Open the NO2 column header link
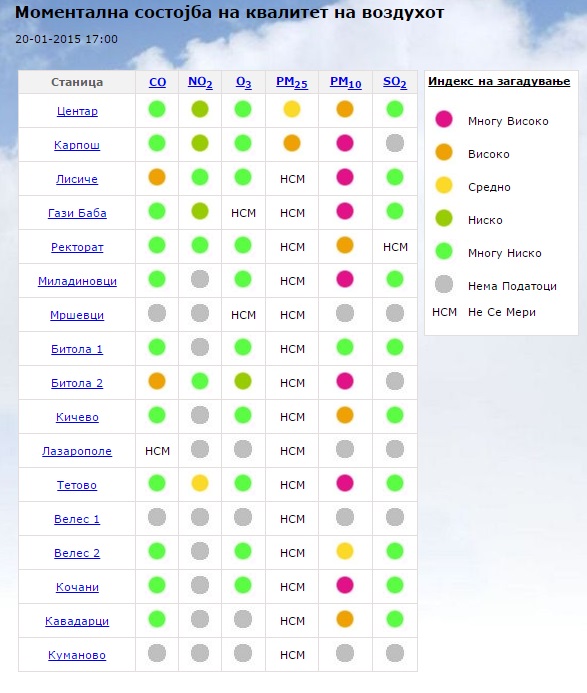Screen dimensions: 587x693 tap(200, 83)
